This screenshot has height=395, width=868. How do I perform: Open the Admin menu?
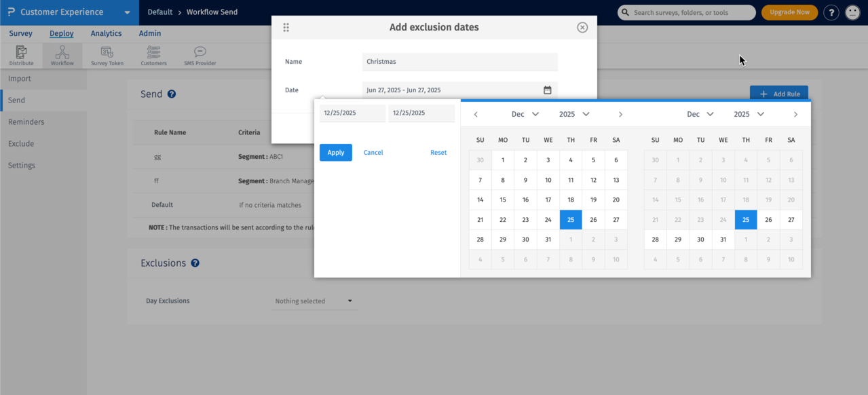click(x=149, y=33)
